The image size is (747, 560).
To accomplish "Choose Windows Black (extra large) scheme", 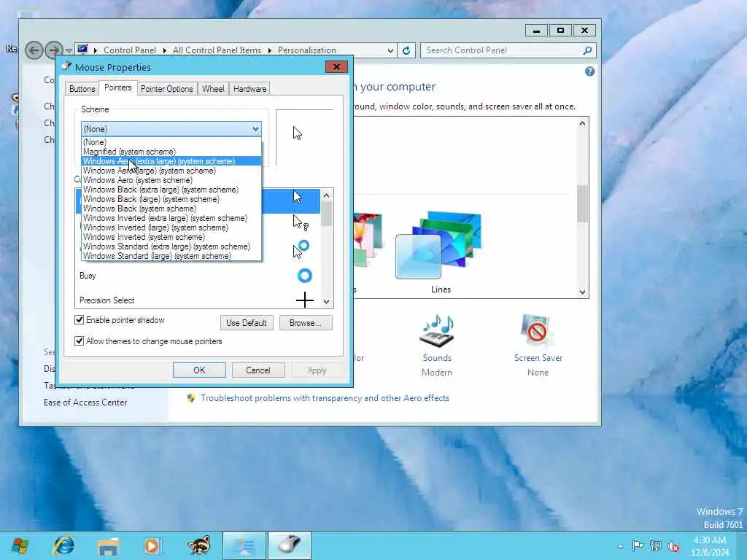I will tap(171, 190).
